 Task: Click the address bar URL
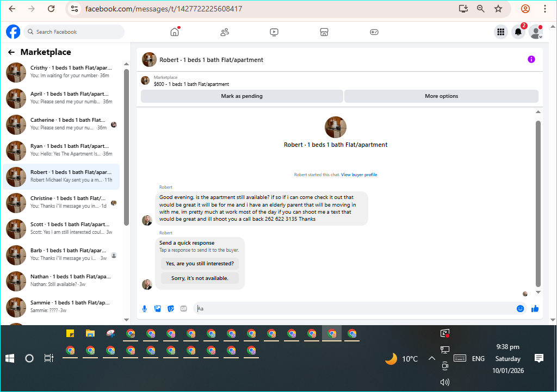click(x=164, y=9)
